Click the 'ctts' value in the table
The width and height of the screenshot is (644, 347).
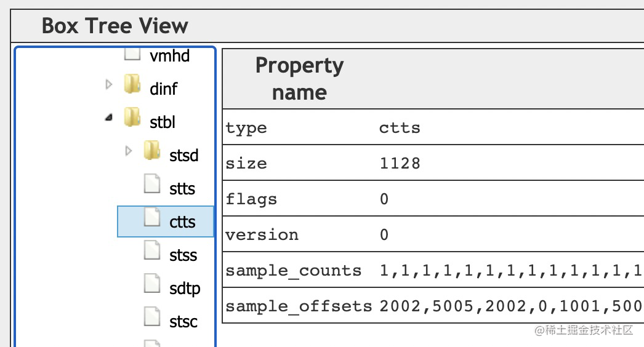coord(400,128)
